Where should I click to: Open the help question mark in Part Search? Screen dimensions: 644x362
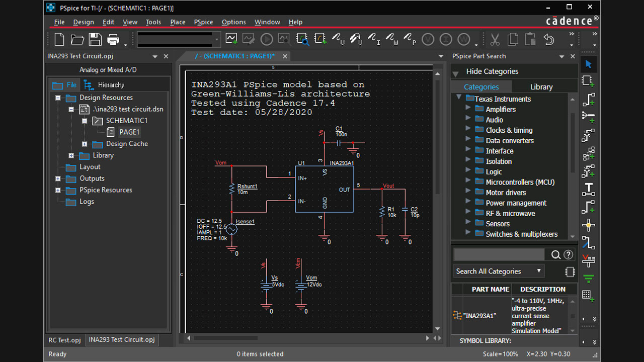coord(569,255)
